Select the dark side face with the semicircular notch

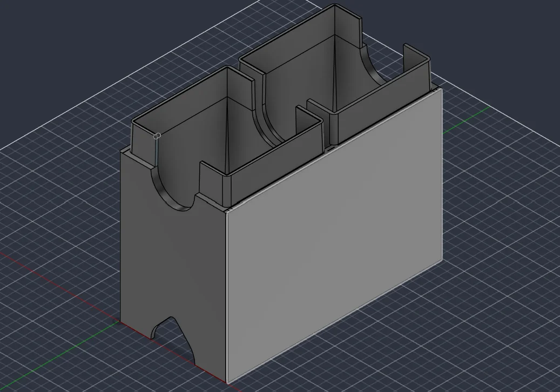[x=173, y=264]
